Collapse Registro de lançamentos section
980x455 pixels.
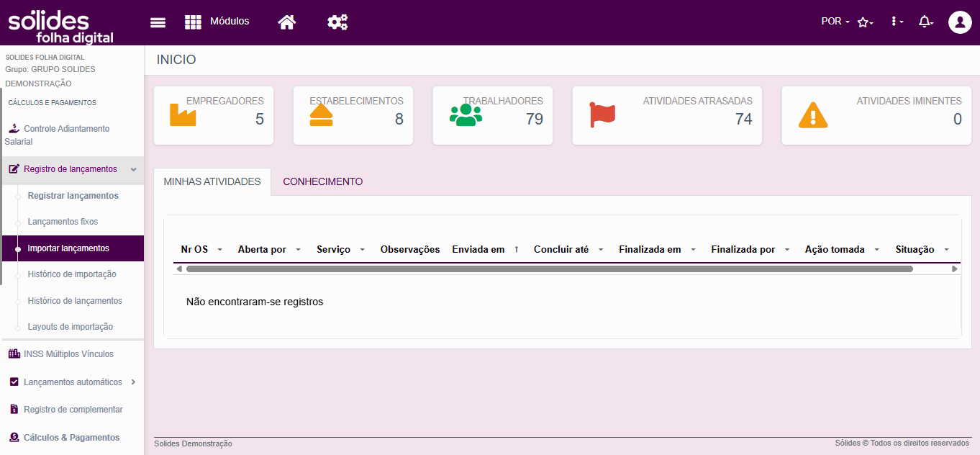(x=133, y=169)
